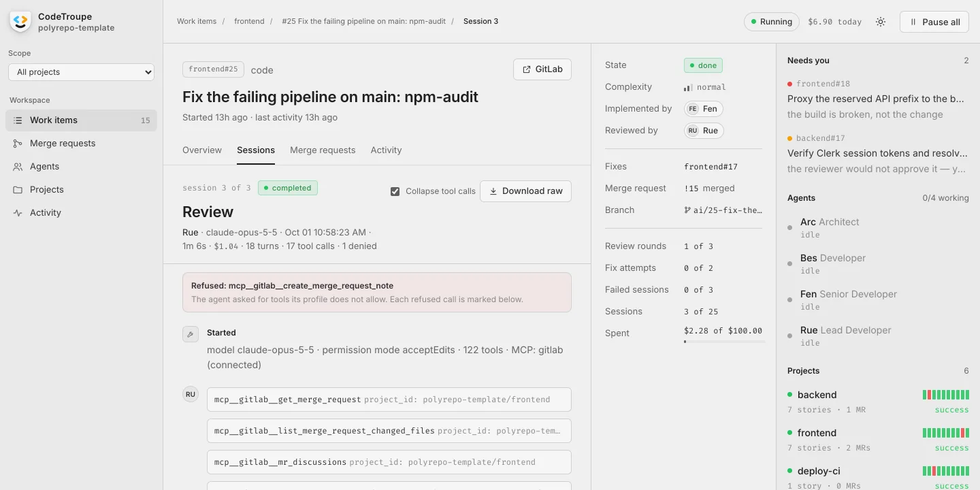980x490 pixels.
Task: Open the GitLab external link button
Action: (x=542, y=69)
